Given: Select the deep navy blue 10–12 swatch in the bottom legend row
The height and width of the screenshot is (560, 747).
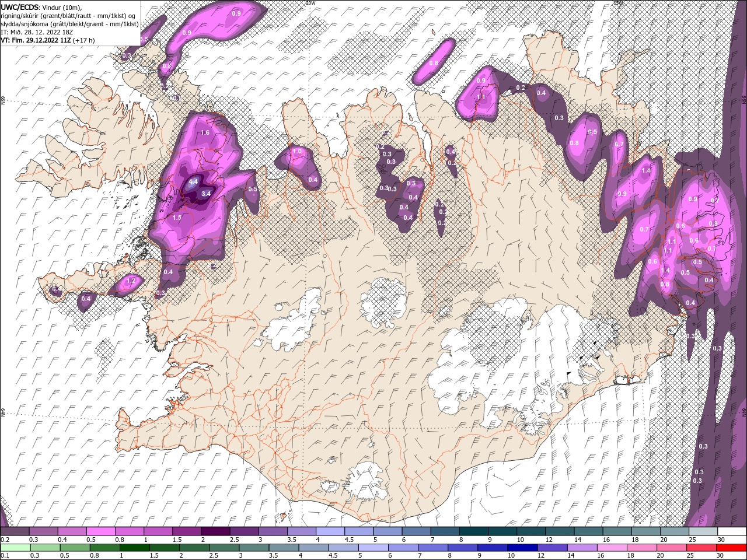Looking at the screenshot, I should 521,548.
